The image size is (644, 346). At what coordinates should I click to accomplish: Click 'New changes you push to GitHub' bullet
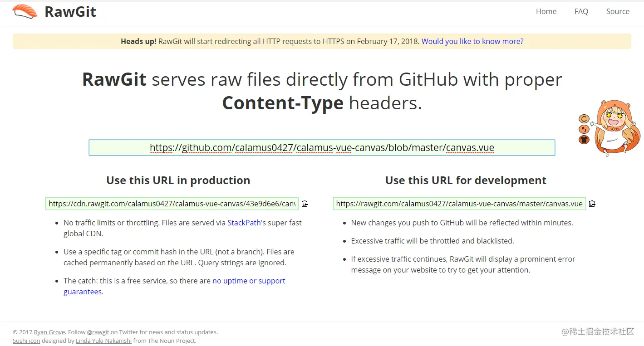click(462, 223)
